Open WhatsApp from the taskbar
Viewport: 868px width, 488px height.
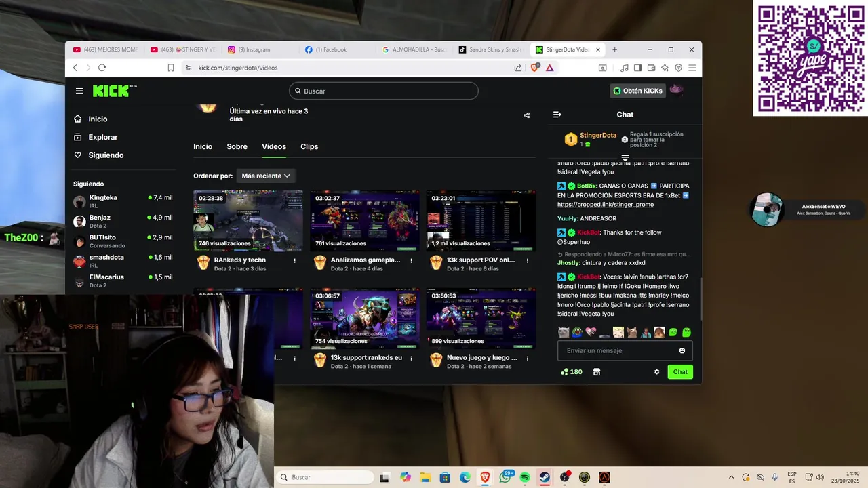point(505,477)
